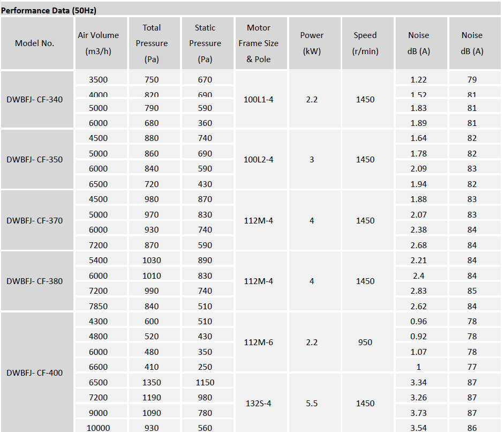Click the 950 speed value cell

[365, 342]
